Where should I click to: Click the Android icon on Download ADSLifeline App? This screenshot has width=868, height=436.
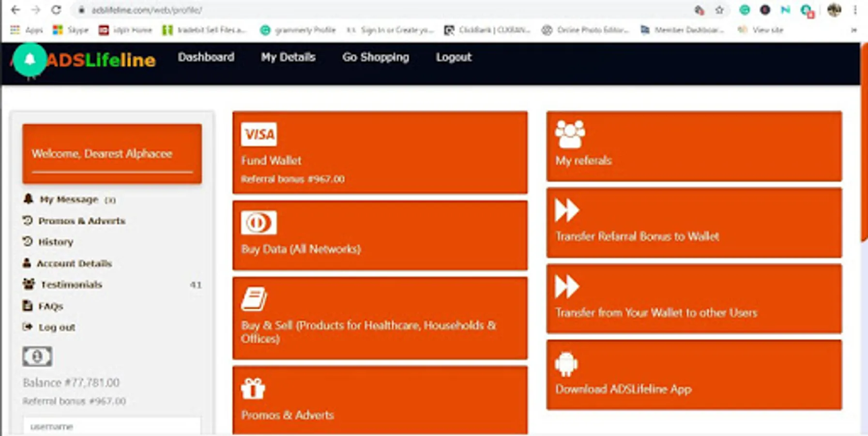click(566, 363)
